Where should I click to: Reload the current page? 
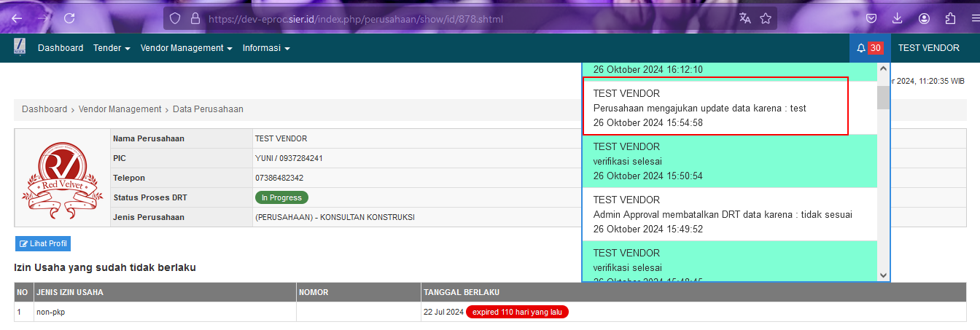click(x=69, y=19)
